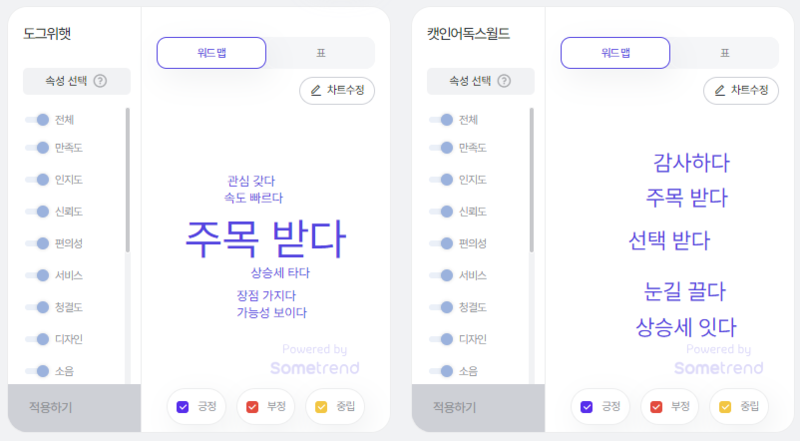
Task: Uncheck 중립 checkbox in 도그위햇 panel
Action: pyautogui.click(x=321, y=407)
